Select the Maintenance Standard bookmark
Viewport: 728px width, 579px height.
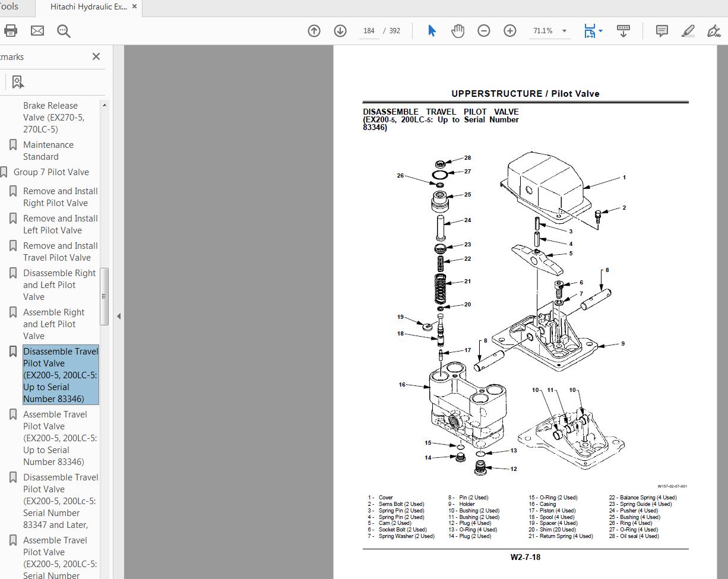click(48, 150)
